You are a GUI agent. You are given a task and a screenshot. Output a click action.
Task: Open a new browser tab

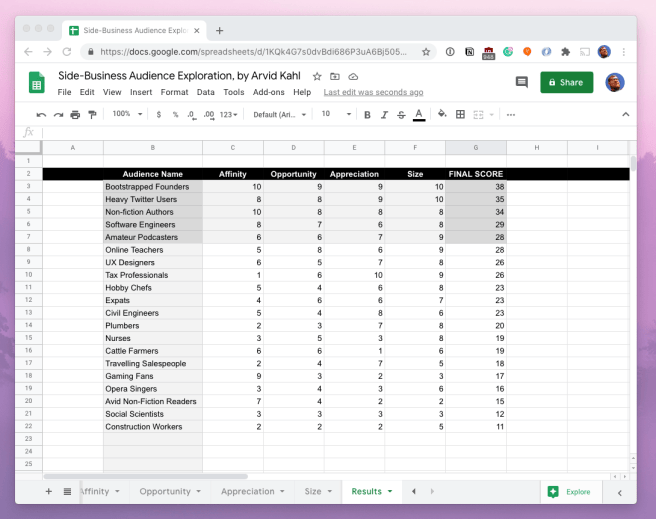coord(220,31)
